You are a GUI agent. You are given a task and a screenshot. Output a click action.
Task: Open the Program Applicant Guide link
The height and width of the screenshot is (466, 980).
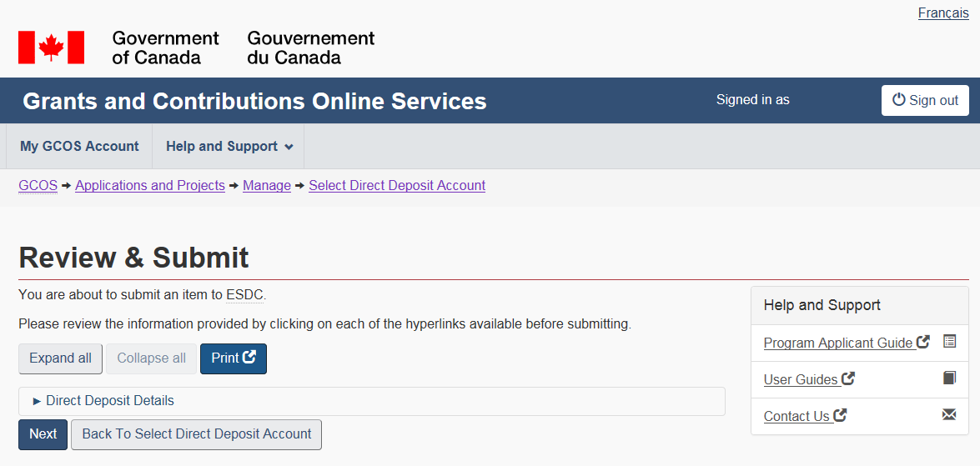coord(837,343)
